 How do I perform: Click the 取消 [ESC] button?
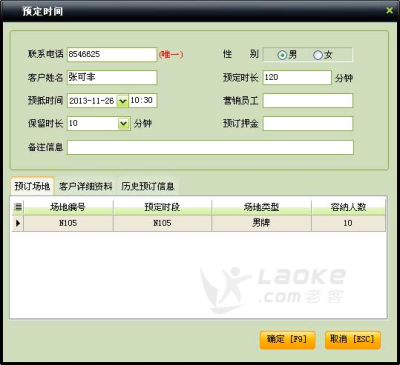click(x=352, y=340)
